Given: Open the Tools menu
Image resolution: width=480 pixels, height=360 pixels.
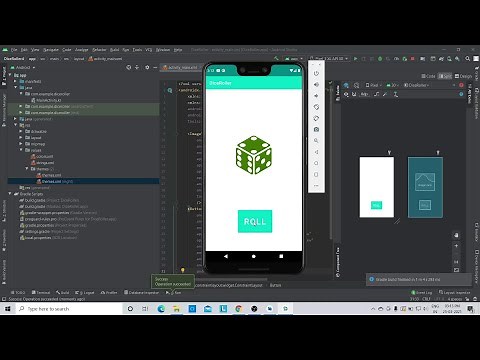Looking at the screenshot, I should (137, 50).
